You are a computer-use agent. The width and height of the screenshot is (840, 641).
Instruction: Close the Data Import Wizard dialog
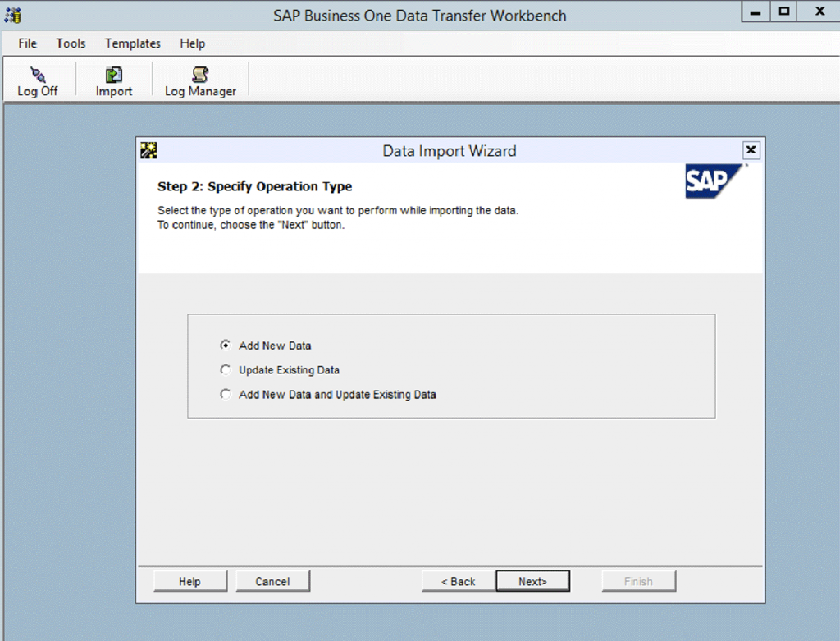tap(751, 149)
